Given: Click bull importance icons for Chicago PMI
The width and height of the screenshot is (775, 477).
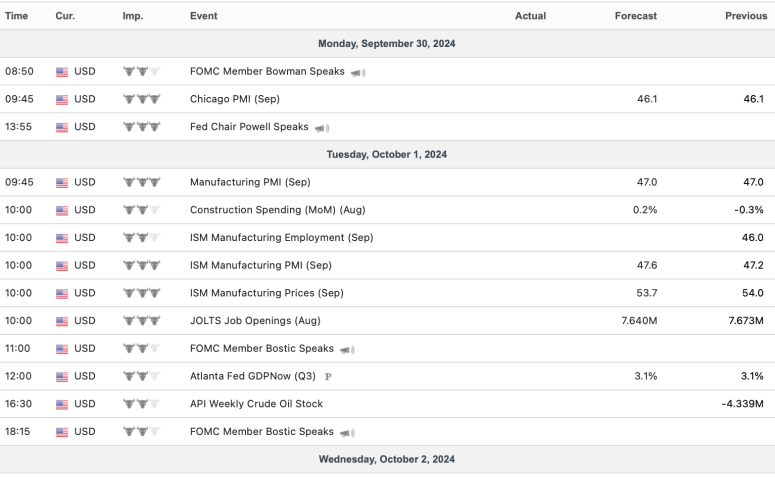Looking at the screenshot, I should (x=141, y=99).
